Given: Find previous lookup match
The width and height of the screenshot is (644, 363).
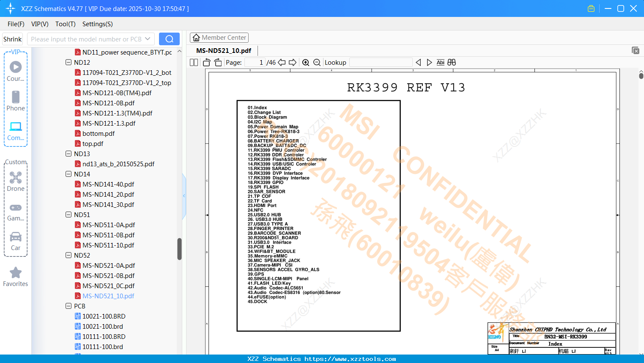Looking at the screenshot, I should click(x=418, y=63).
